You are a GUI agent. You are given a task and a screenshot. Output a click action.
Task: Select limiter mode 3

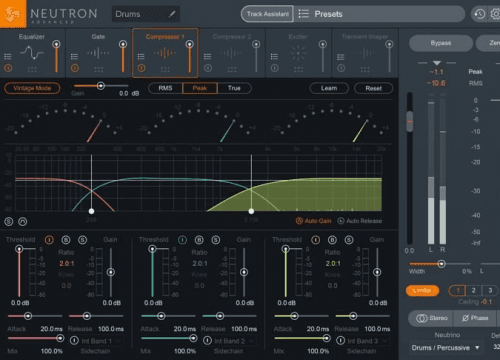[x=490, y=290]
